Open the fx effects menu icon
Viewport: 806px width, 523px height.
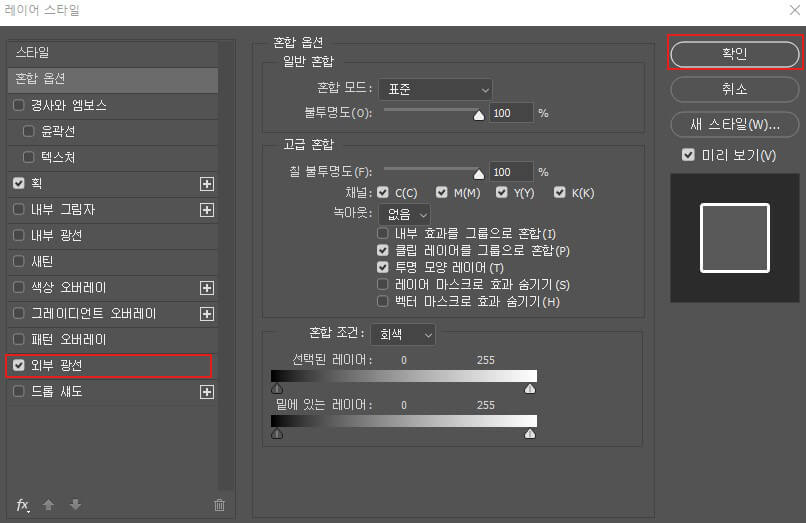[23, 505]
